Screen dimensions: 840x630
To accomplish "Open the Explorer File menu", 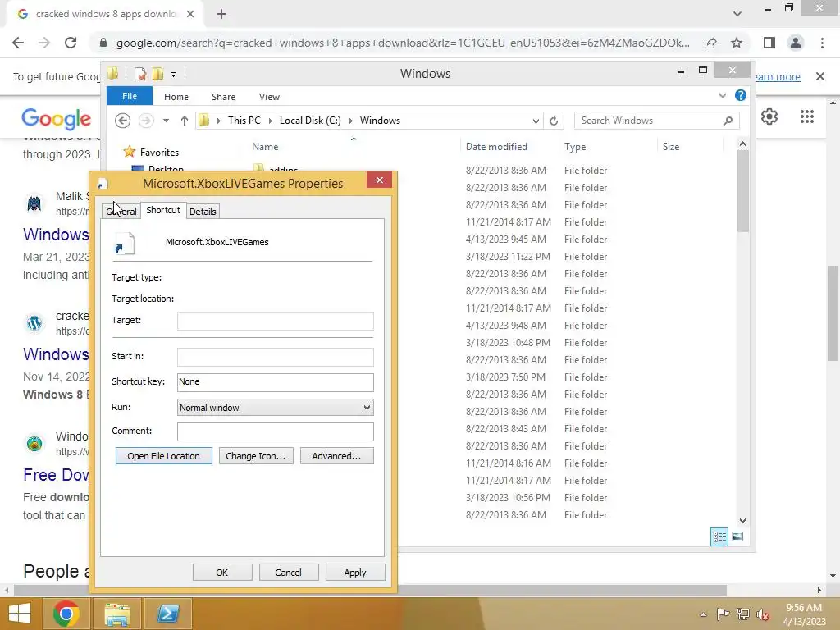I will pos(130,96).
